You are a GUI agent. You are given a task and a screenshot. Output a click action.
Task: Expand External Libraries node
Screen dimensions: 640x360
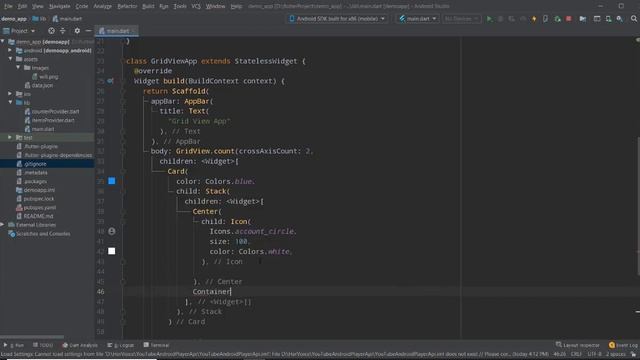pos(3,224)
